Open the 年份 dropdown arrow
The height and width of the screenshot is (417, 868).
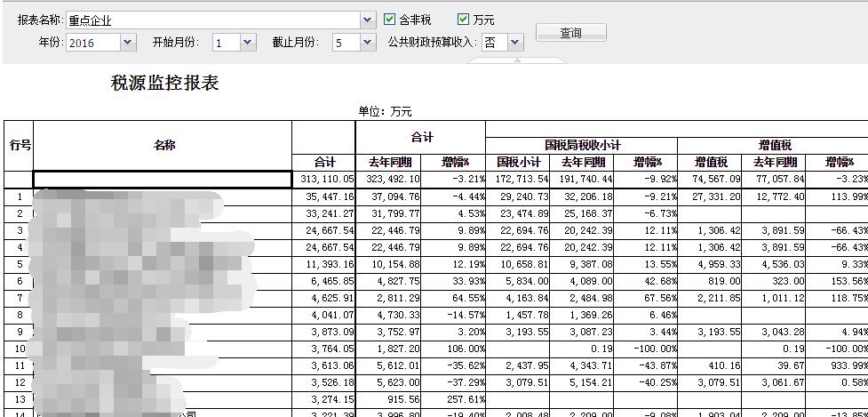coord(129,42)
